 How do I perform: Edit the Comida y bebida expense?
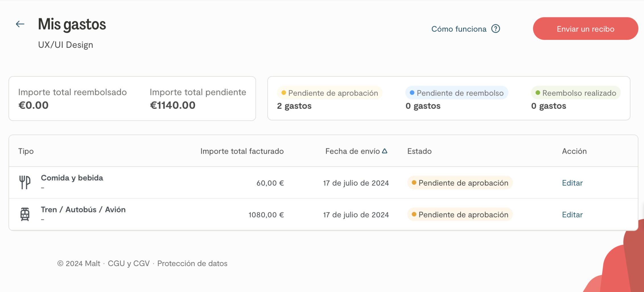coord(572,183)
